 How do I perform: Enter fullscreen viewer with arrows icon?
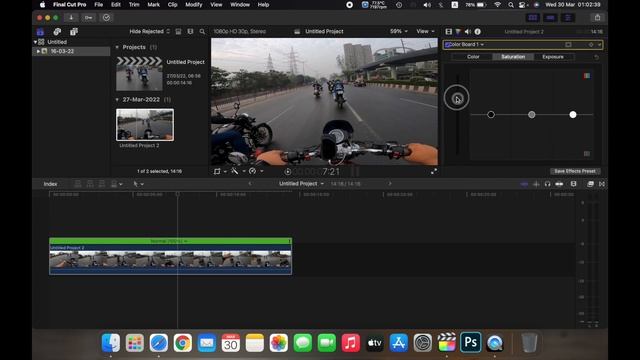tap(434, 171)
